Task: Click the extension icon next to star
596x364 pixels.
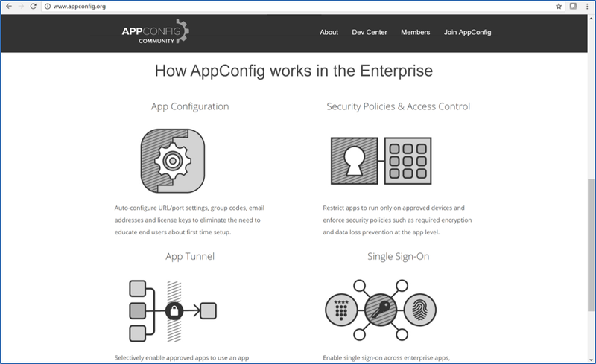Action: [x=573, y=6]
